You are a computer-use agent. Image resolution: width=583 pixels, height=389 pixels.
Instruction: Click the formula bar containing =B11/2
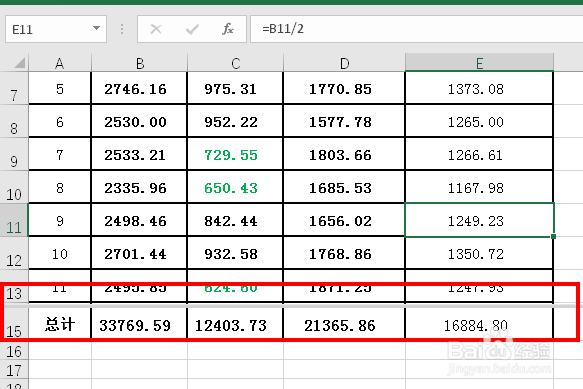tap(416, 29)
